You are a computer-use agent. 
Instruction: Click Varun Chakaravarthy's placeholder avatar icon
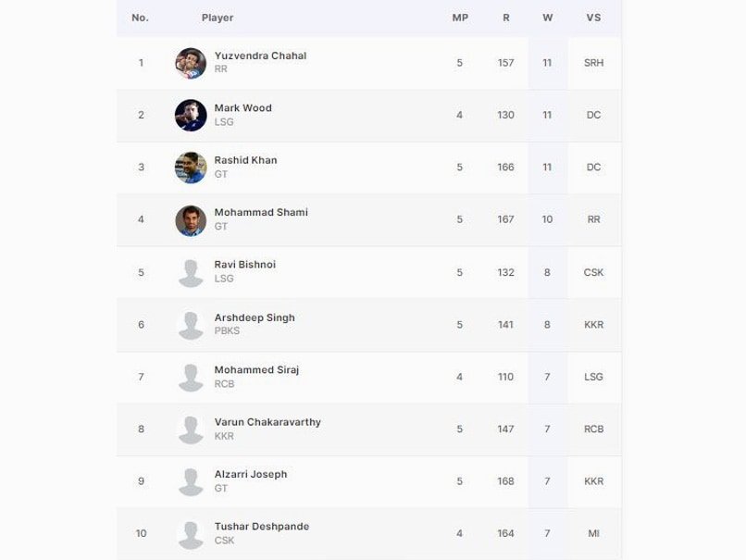pyautogui.click(x=191, y=429)
